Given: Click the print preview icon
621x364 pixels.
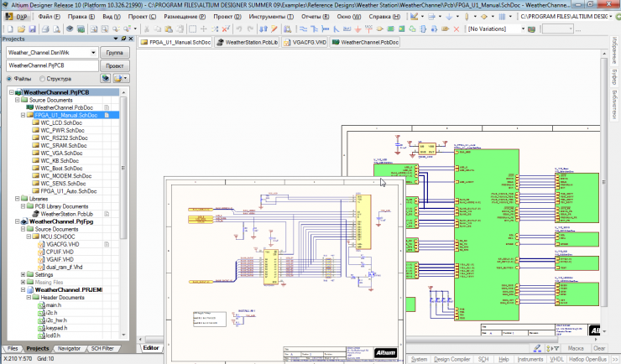Looking at the screenshot, I should (x=56, y=29).
